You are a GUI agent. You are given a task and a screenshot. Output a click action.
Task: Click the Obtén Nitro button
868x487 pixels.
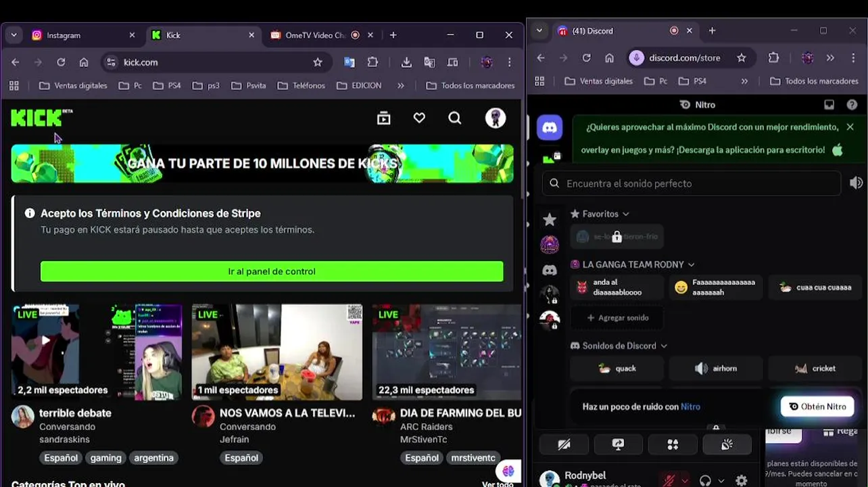point(817,407)
